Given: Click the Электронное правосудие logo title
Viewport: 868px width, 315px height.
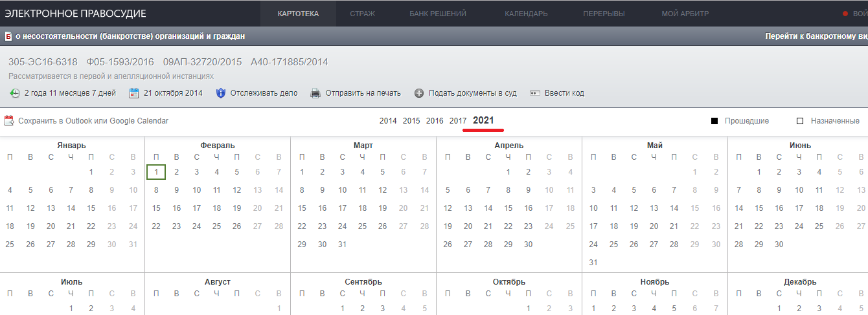Looking at the screenshot, I should point(76,14).
